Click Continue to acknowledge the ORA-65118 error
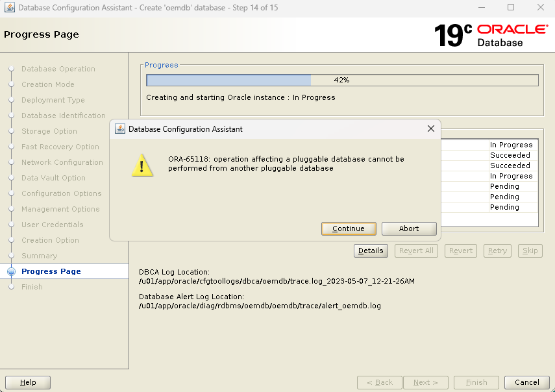 click(x=349, y=228)
